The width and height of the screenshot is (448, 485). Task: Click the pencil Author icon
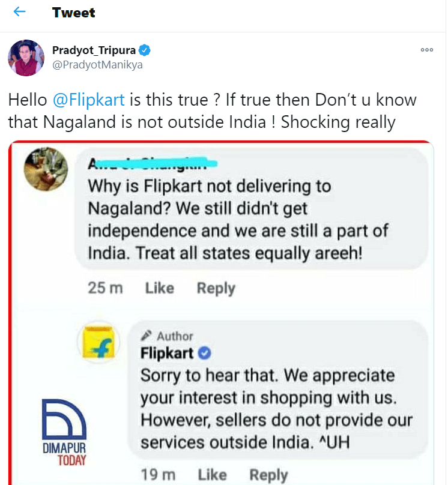pos(147,336)
